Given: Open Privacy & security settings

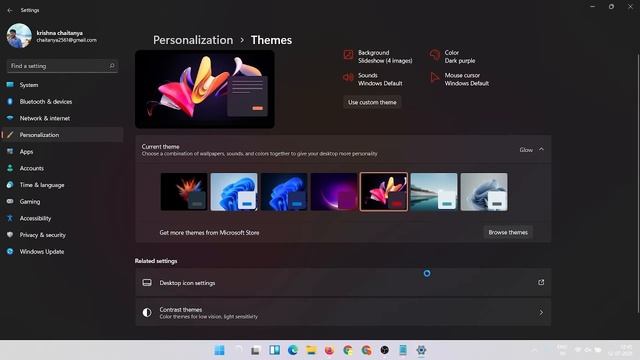Looking at the screenshot, I should 62,235.
